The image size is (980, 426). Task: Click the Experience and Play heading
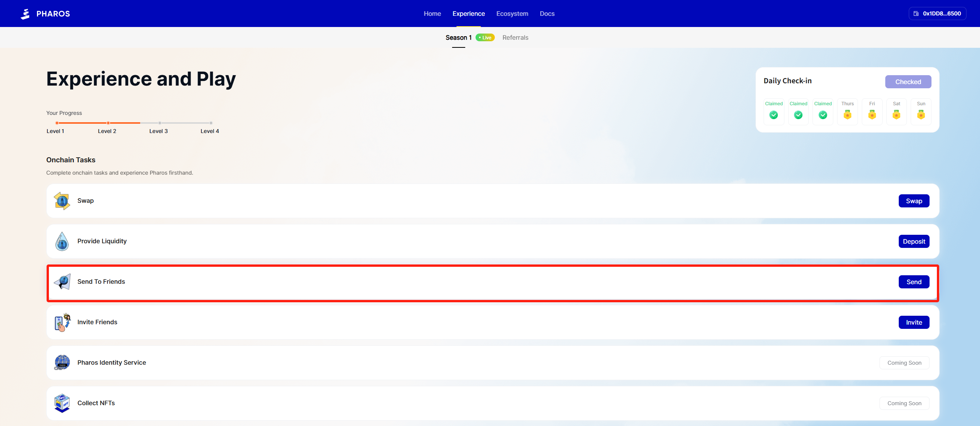coord(141,79)
